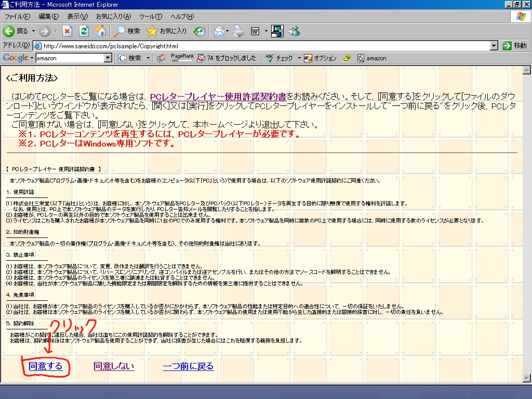This screenshot has height=399, width=532.
Task: Refresh the page with the Refresh icon
Action: point(83,31)
